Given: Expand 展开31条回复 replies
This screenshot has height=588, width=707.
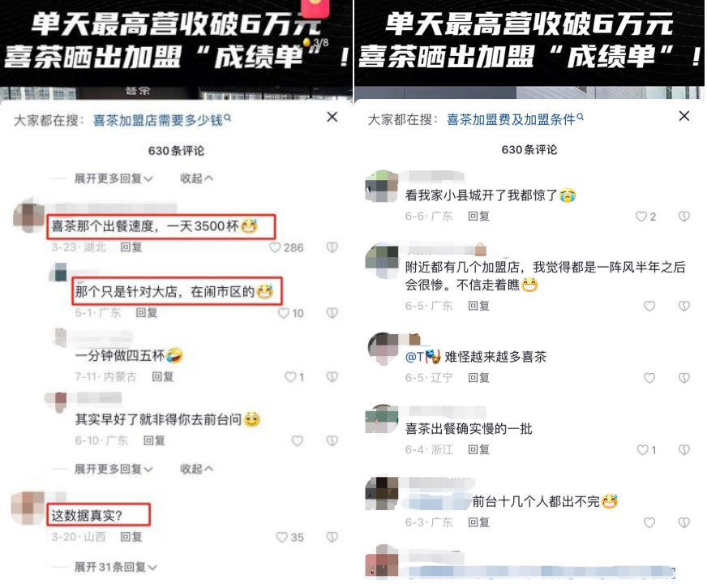Looking at the screenshot, I should point(115,567).
